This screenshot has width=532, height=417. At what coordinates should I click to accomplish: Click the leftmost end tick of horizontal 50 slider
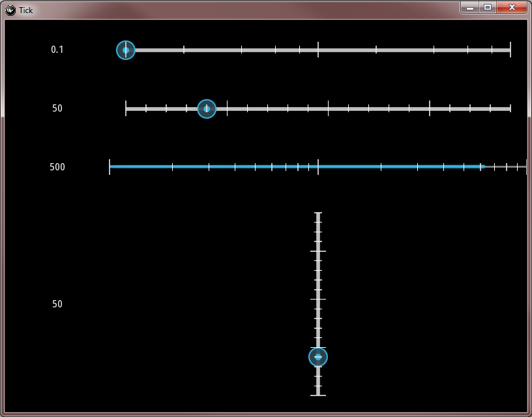click(126, 108)
